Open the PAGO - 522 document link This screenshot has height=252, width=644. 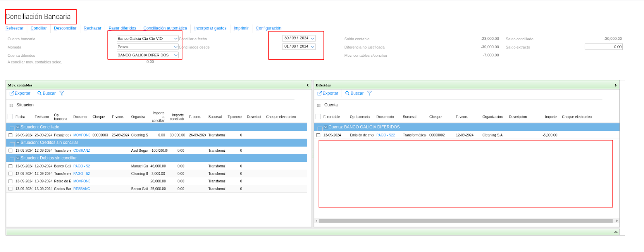(x=385, y=135)
